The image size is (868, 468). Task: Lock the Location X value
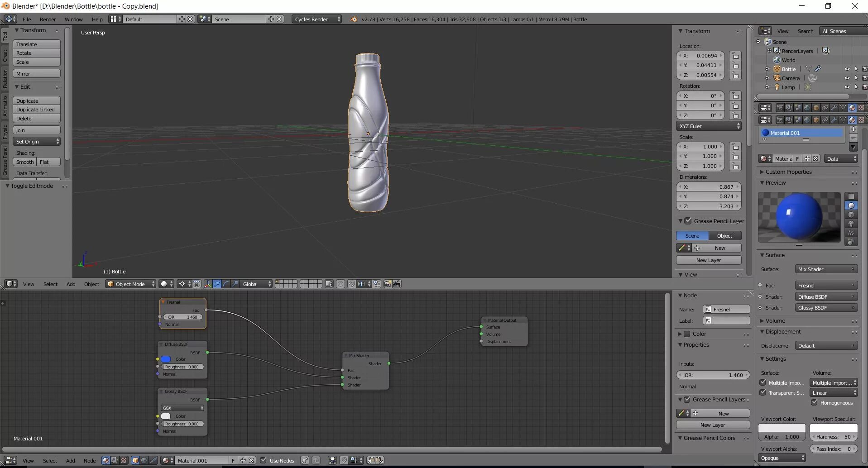[735, 56]
